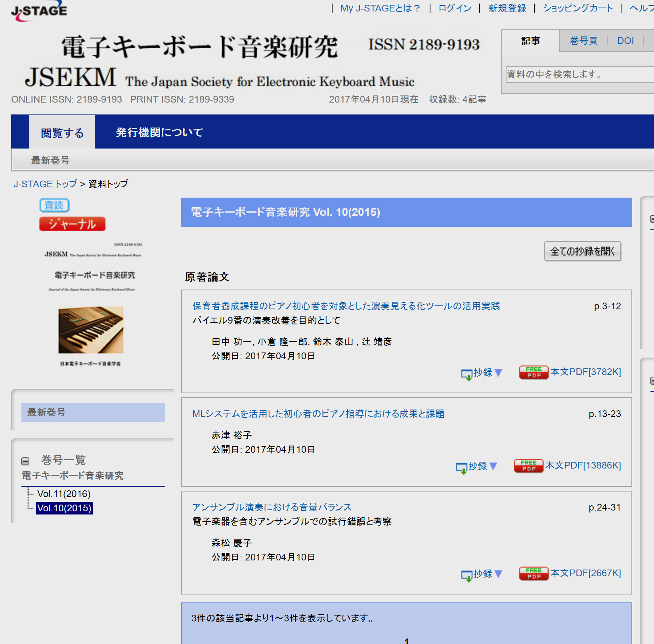Click FREE PDF icon for 3782K article

click(534, 372)
